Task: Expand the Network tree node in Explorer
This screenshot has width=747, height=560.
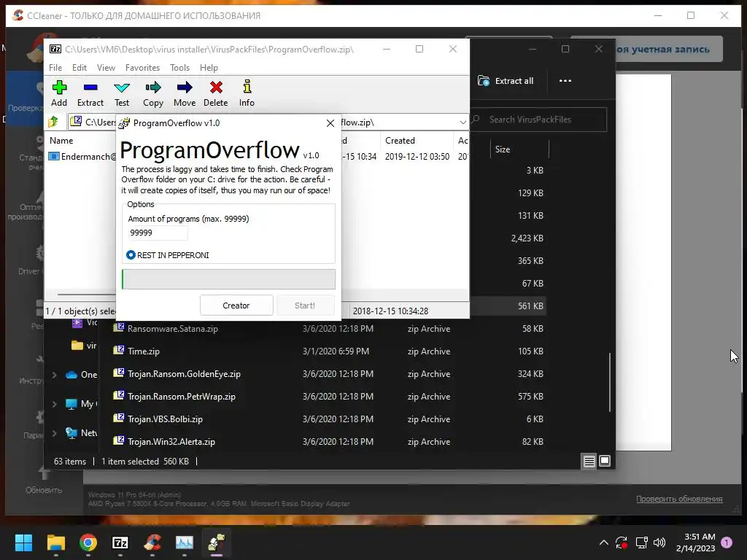Action: tap(54, 433)
